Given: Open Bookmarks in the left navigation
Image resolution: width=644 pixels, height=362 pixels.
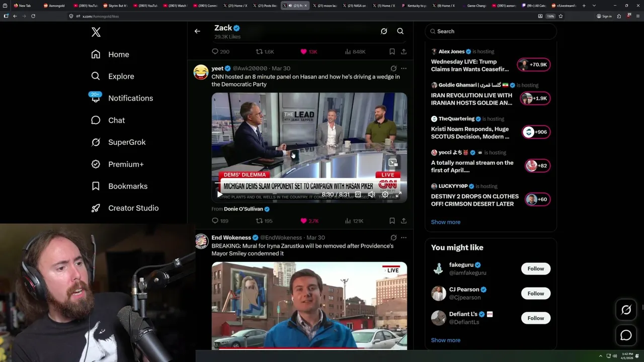Looking at the screenshot, I should click(119, 186).
